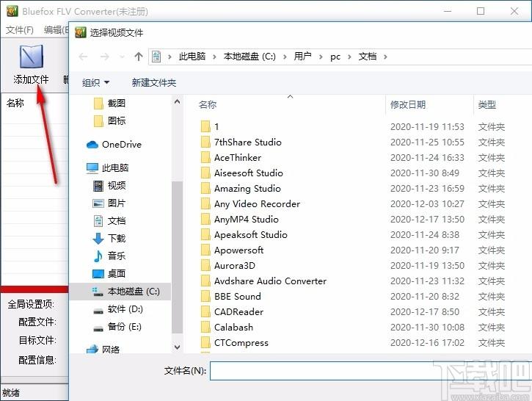Open recent locations dropdown chevron

(x=122, y=57)
